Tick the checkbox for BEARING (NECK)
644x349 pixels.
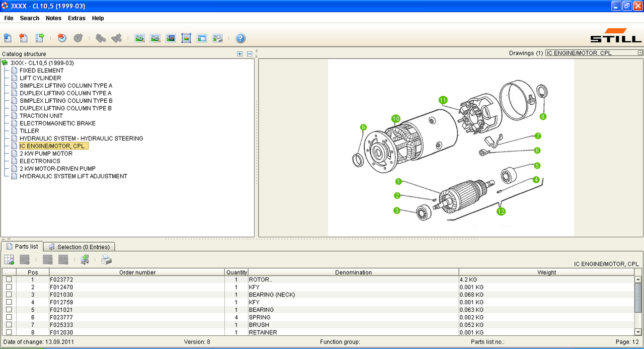tap(9, 295)
